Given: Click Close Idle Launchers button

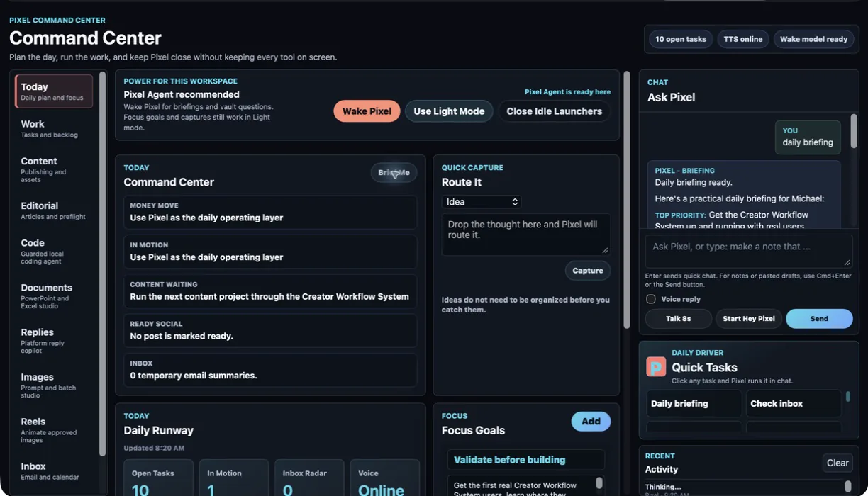Looking at the screenshot, I should (x=554, y=111).
